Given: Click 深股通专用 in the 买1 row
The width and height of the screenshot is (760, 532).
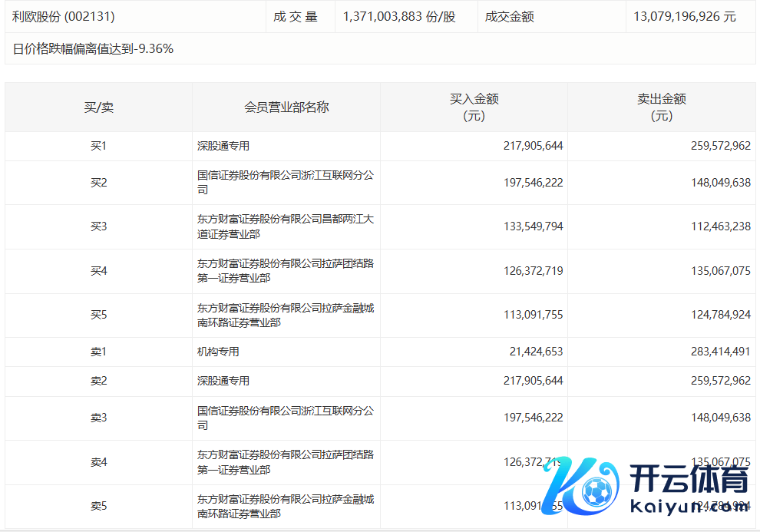Looking at the screenshot, I should coord(223,146).
